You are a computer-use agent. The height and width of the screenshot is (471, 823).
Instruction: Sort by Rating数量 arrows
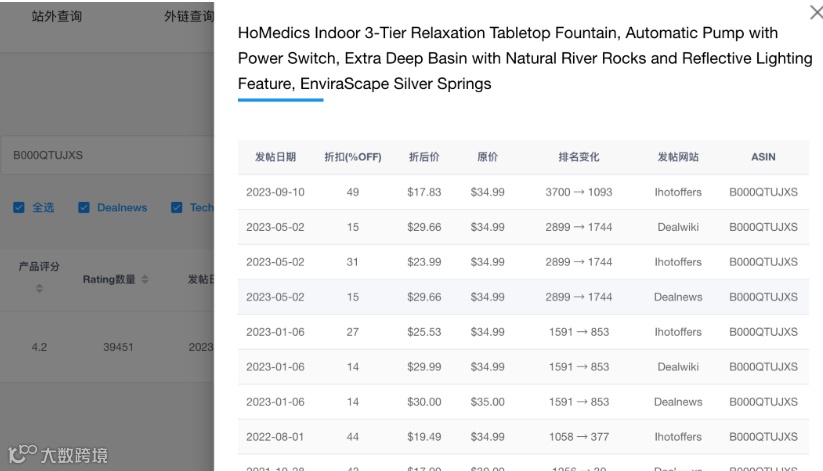pyautogui.click(x=145, y=279)
